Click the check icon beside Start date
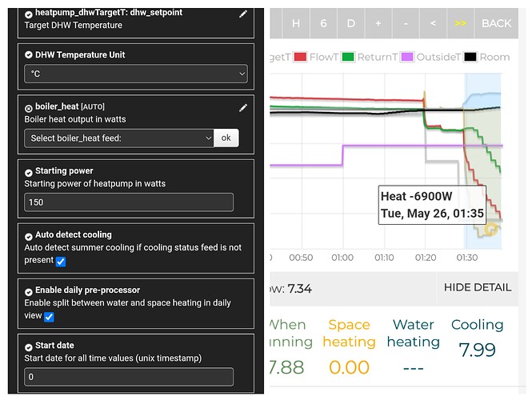 [x=29, y=347]
